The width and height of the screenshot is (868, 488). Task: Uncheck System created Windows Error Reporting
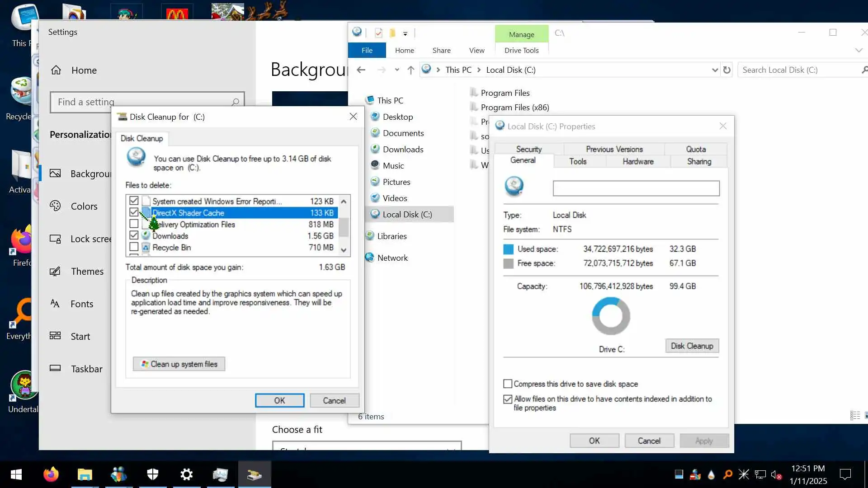134,201
